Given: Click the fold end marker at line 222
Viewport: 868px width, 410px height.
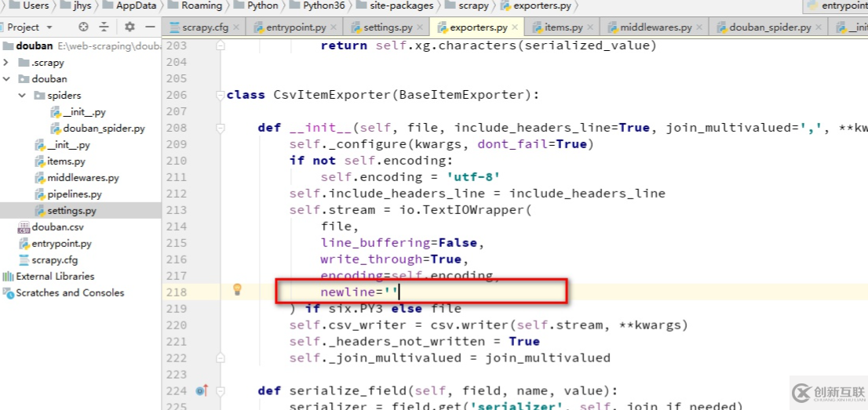Looking at the screenshot, I should [x=221, y=357].
